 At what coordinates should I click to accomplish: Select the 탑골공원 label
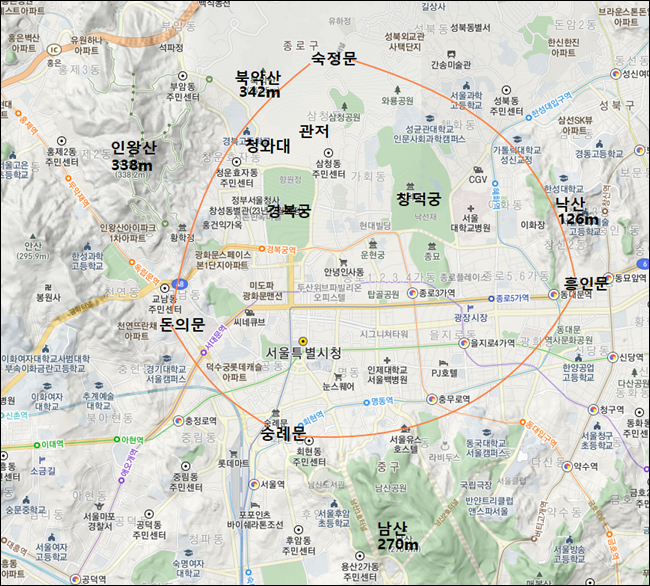pos(383,294)
